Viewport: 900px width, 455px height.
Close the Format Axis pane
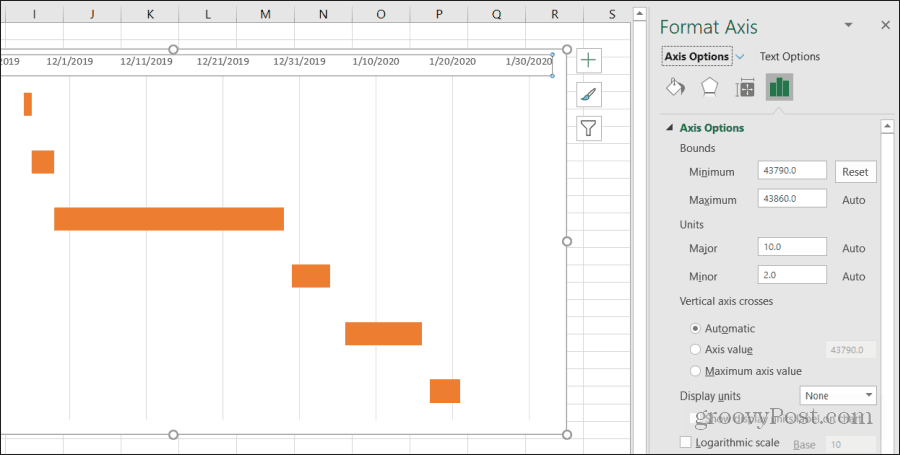(885, 25)
